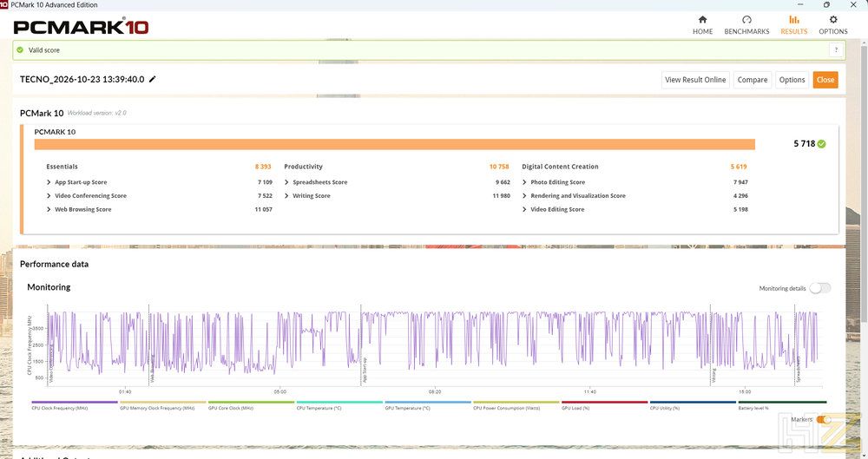
Task: Click the Essentials group heading
Action: coord(62,167)
